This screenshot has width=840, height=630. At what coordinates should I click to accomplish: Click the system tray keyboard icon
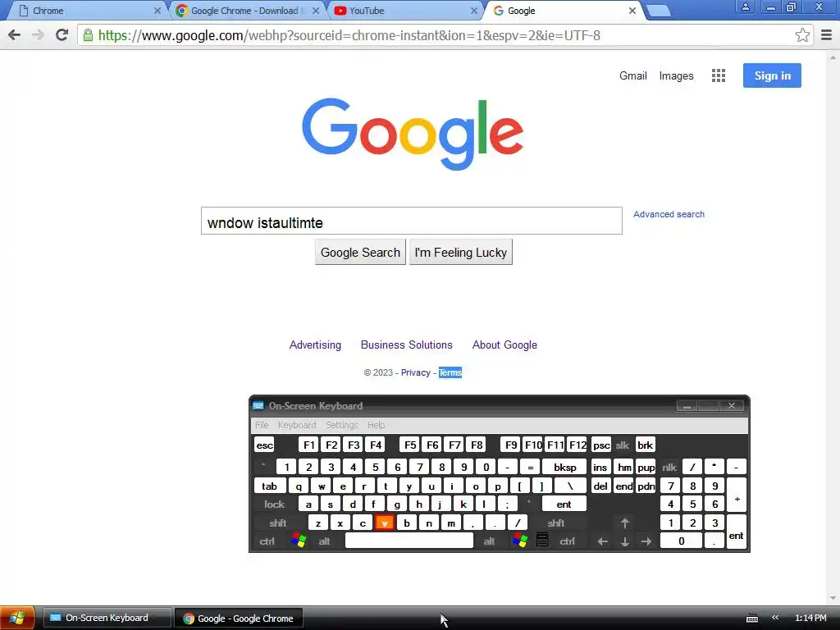coord(752,619)
